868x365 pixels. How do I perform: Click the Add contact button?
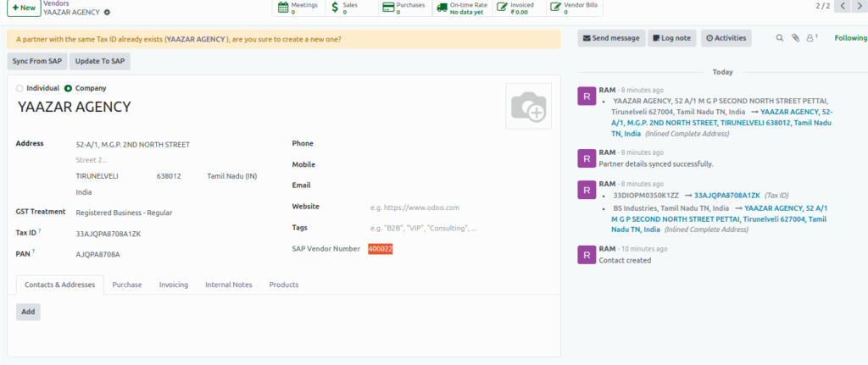pyautogui.click(x=28, y=312)
